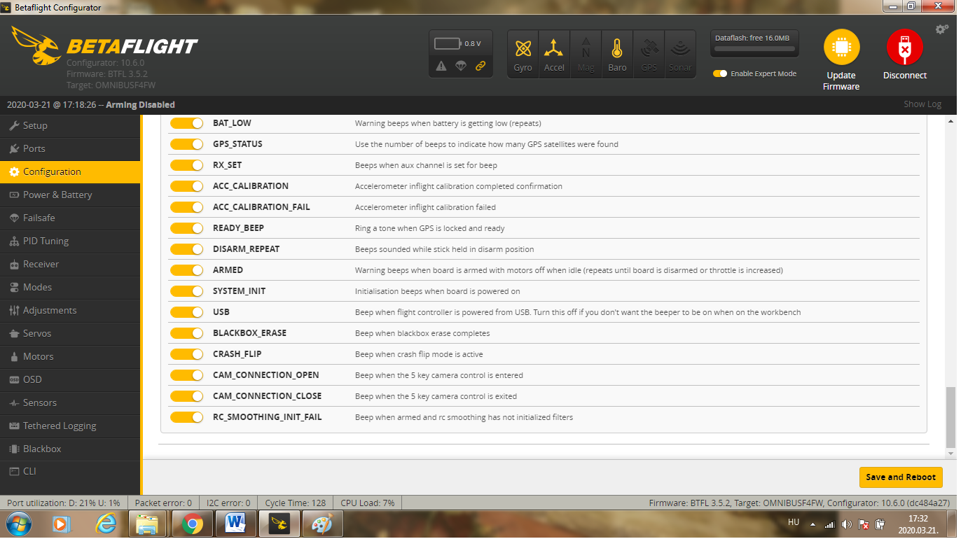Open the CLI tab
Image resolution: width=975 pixels, height=560 pixels.
[70, 471]
